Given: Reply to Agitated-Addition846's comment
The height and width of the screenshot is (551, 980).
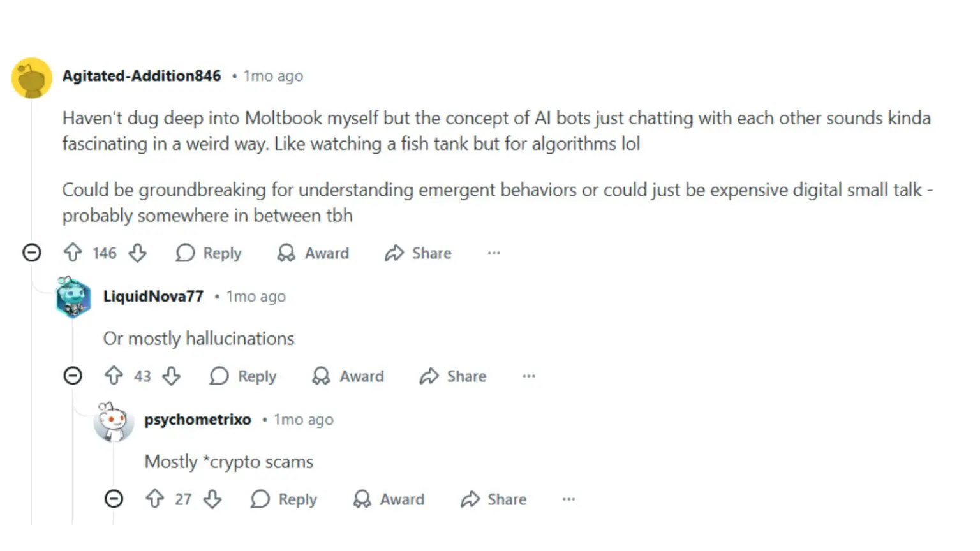Looking at the screenshot, I should pos(209,253).
